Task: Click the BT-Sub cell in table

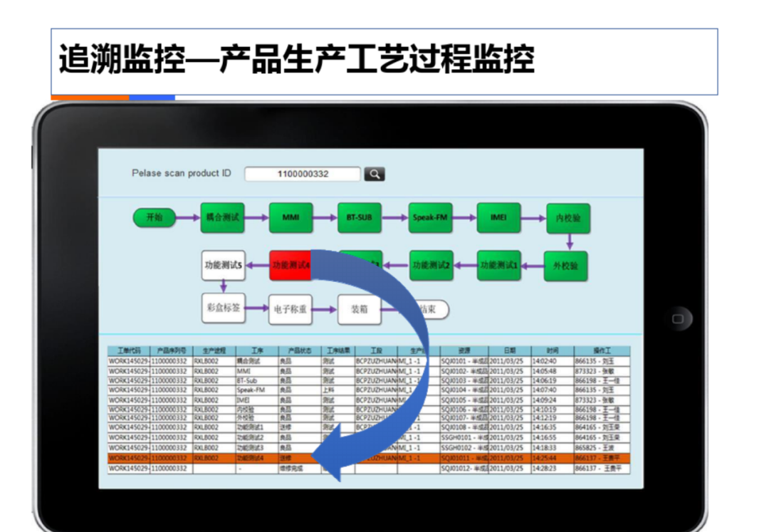Action: pyautogui.click(x=257, y=380)
